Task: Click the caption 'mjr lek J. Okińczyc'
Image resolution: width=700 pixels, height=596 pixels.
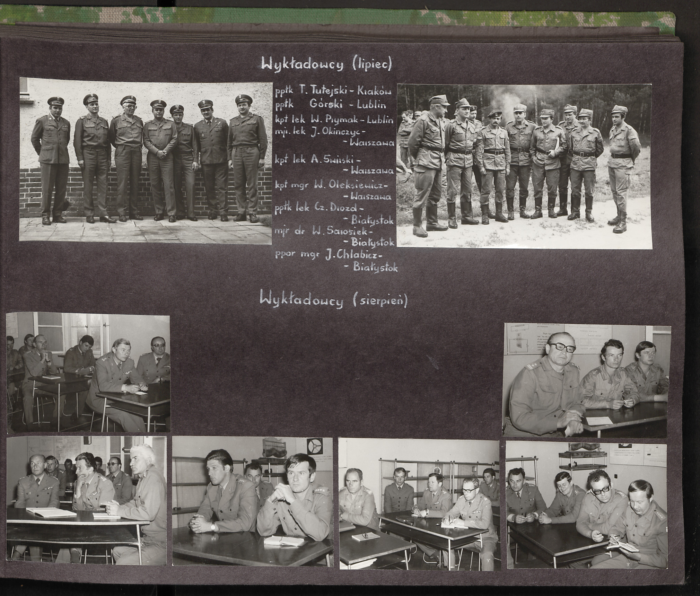Action: (x=319, y=132)
